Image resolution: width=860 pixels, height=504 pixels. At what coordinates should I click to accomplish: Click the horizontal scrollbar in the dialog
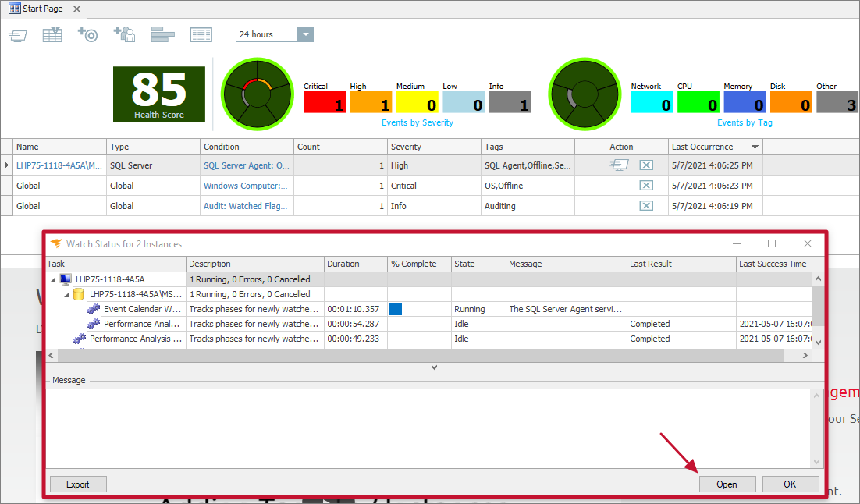[x=429, y=355]
